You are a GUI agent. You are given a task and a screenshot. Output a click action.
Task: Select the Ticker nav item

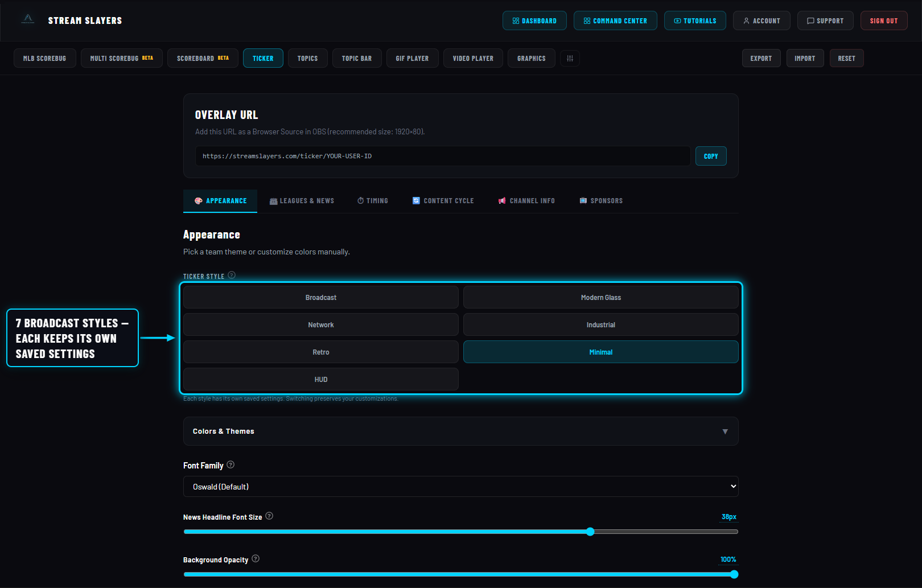click(x=263, y=59)
